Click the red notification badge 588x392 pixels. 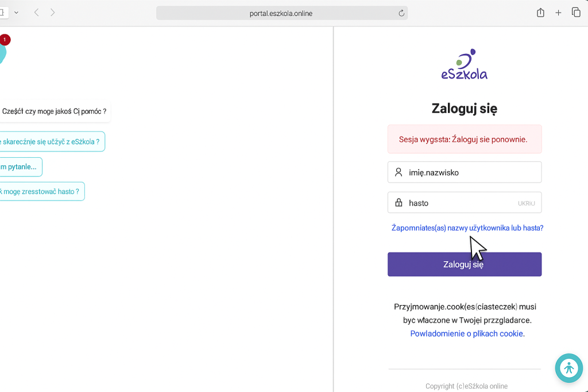pos(5,40)
